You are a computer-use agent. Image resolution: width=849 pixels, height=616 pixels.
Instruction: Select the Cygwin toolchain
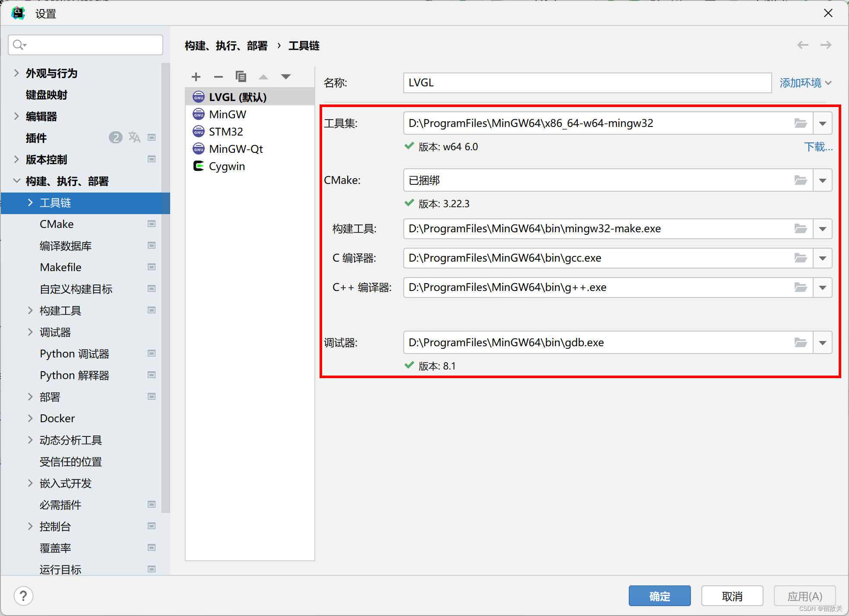227,166
